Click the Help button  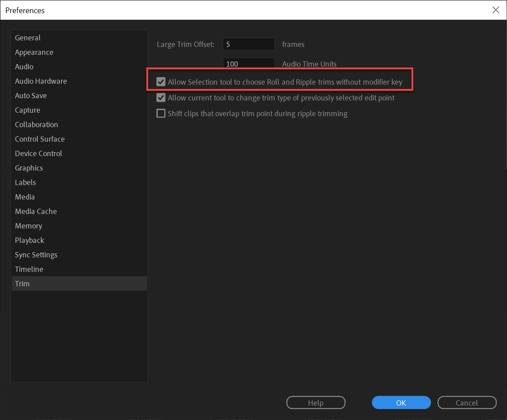(x=316, y=402)
